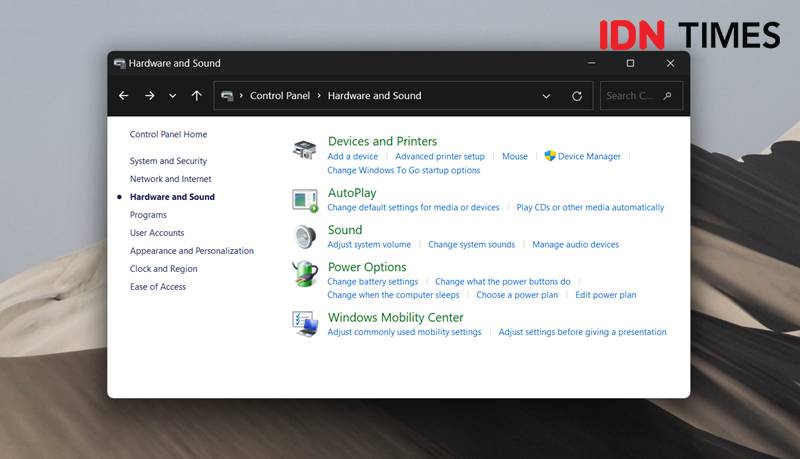Open the Power Options battery icon
The image size is (800, 459).
[x=305, y=274]
